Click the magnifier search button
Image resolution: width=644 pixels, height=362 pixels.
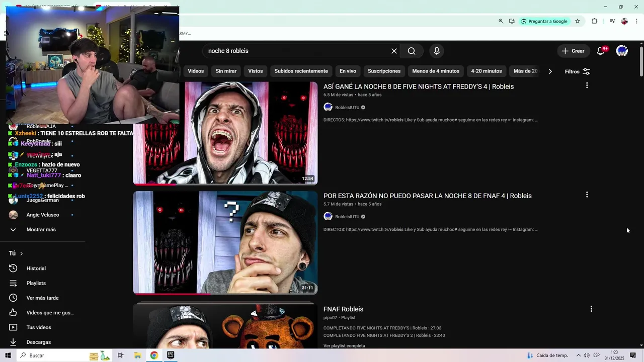click(x=412, y=51)
